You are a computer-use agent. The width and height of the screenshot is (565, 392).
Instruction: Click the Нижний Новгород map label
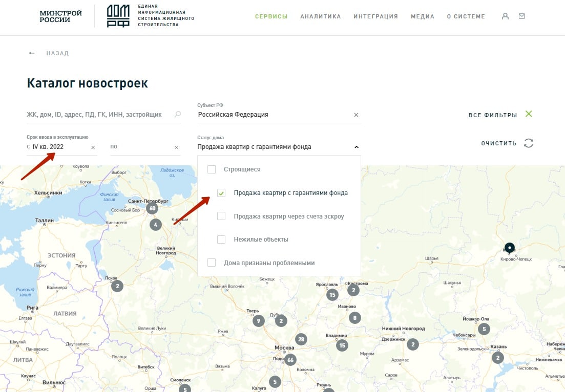[x=403, y=328]
